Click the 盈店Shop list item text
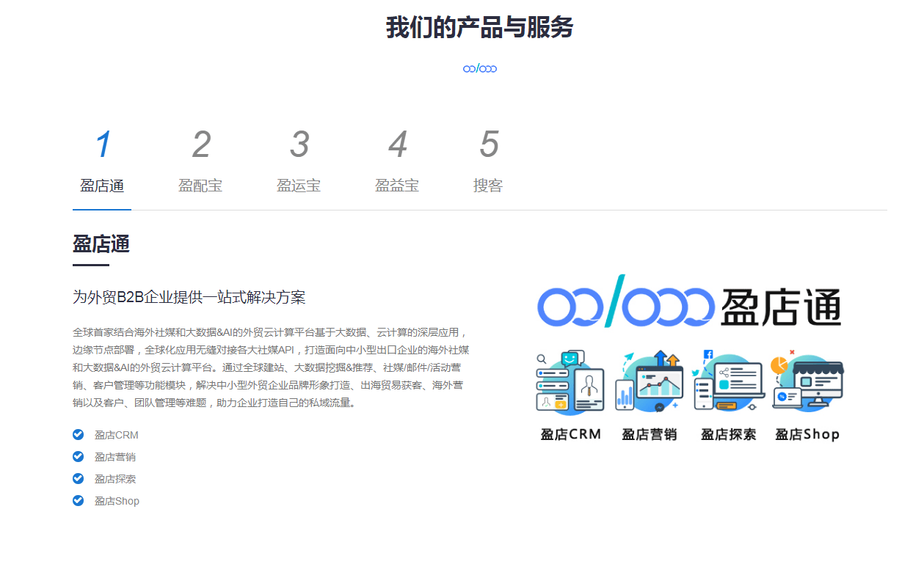This screenshot has width=924, height=564. [117, 501]
